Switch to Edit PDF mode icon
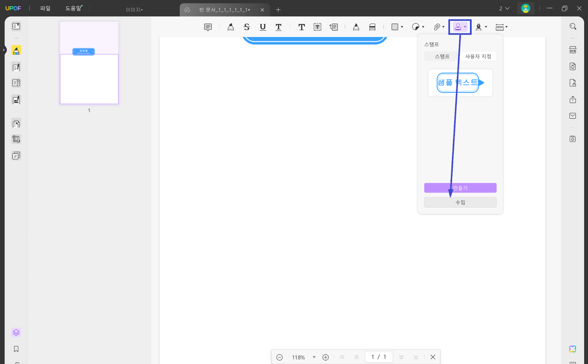 tap(16, 67)
